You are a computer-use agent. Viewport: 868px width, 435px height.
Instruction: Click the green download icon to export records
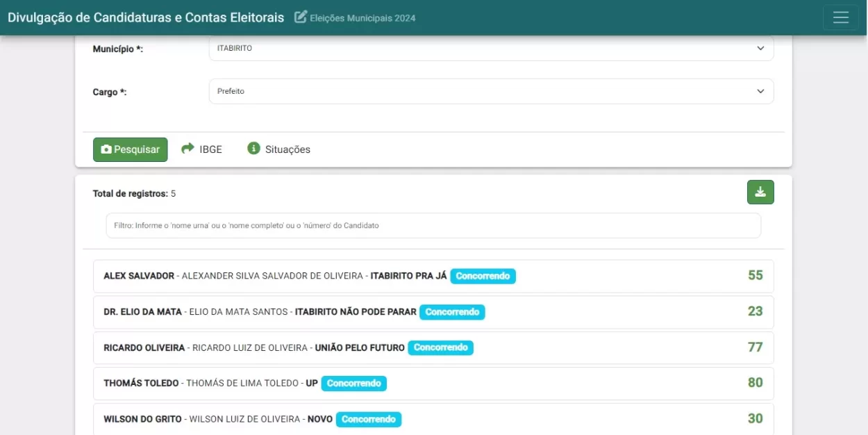(x=760, y=192)
